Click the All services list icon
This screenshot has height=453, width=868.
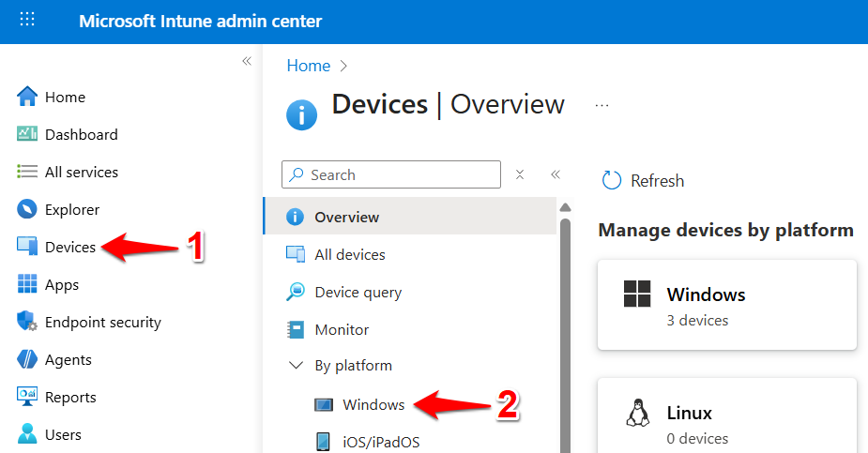click(27, 172)
